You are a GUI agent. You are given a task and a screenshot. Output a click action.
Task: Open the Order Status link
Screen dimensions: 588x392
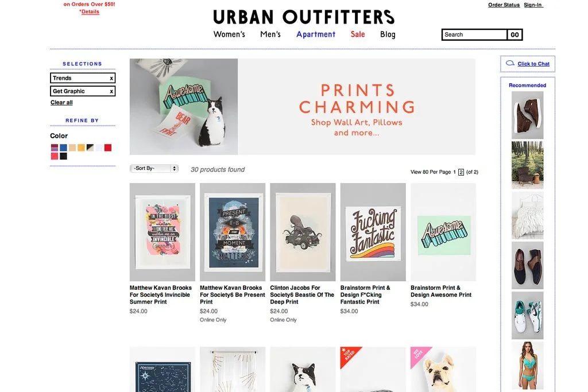pyautogui.click(x=504, y=5)
